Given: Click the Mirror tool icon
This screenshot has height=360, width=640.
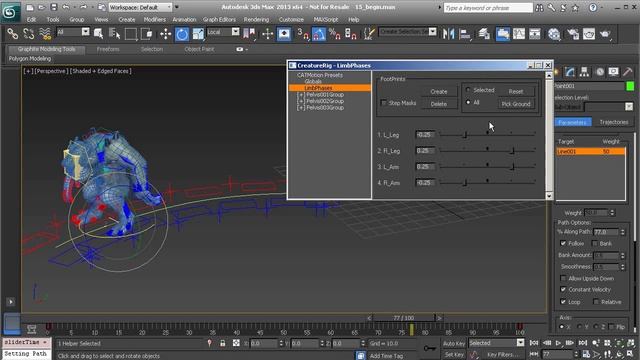Looking at the screenshot, I should click(448, 33).
